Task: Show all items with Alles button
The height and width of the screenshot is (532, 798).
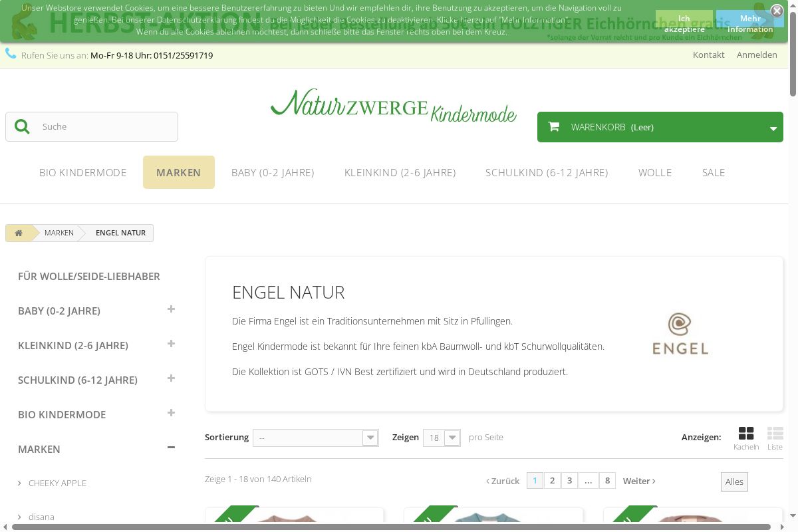Action: [734, 481]
